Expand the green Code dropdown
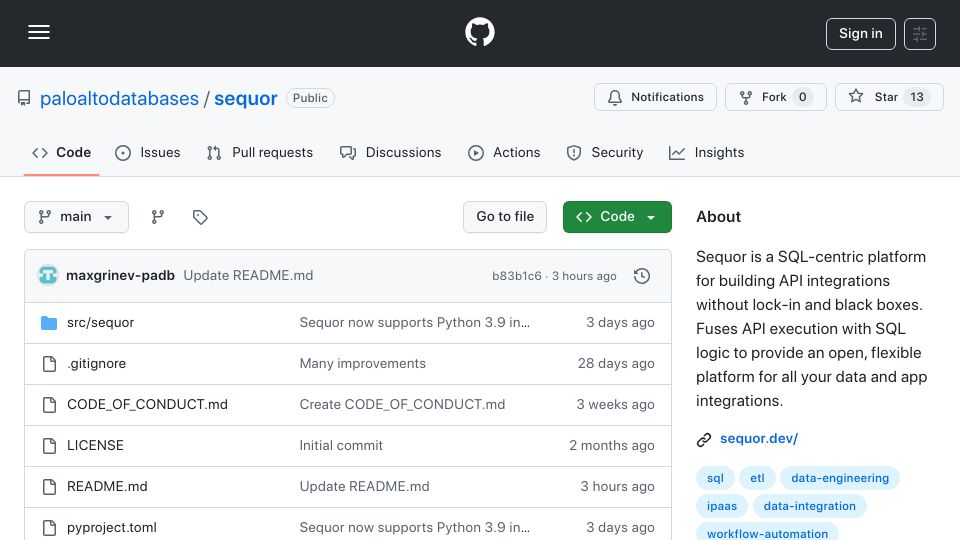Viewport: 960px width, 540px height. tap(617, 217)
